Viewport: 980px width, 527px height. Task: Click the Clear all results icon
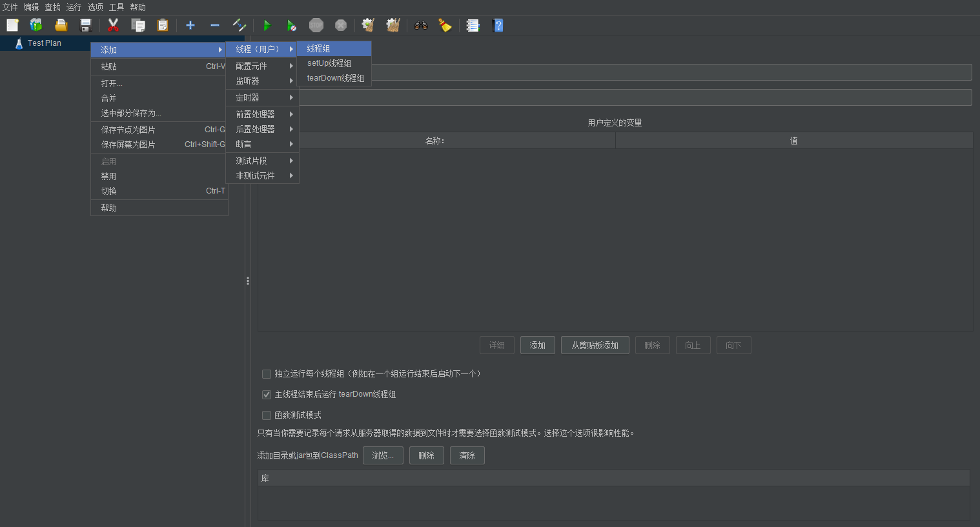pos(393,25)
